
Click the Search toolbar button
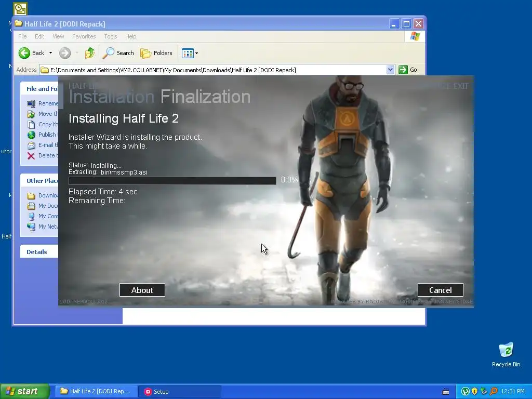pos(118,53)
